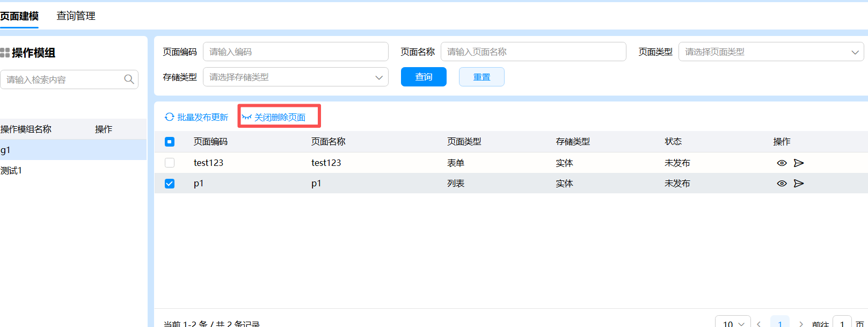Toggle the select-all checkbox in table header
868x327 pixels.
point(170,142)
